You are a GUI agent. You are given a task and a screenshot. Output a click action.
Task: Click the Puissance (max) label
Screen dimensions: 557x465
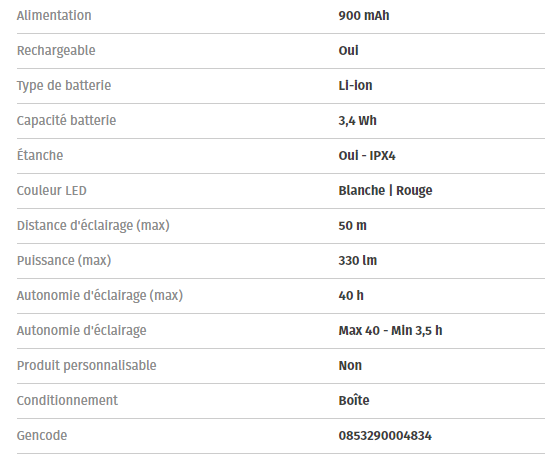point(64,260)
